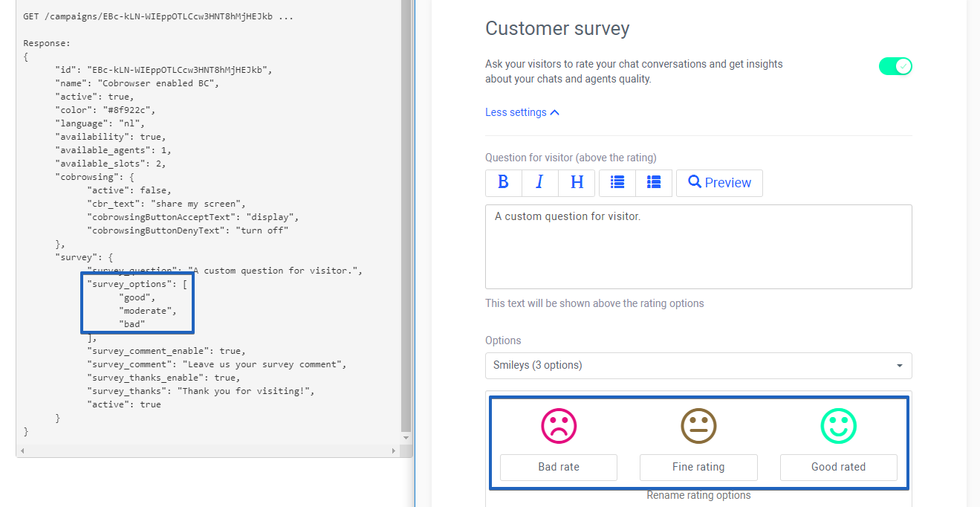Open the Smileys (3 options) dropdown
Screen dimensions: 980x507
coord(698,366)
